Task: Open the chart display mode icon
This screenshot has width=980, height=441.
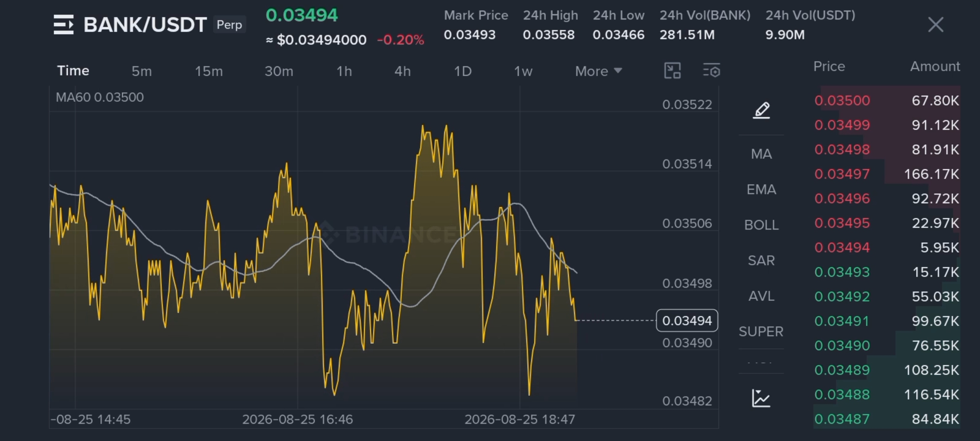Action: tap(672, 71)
